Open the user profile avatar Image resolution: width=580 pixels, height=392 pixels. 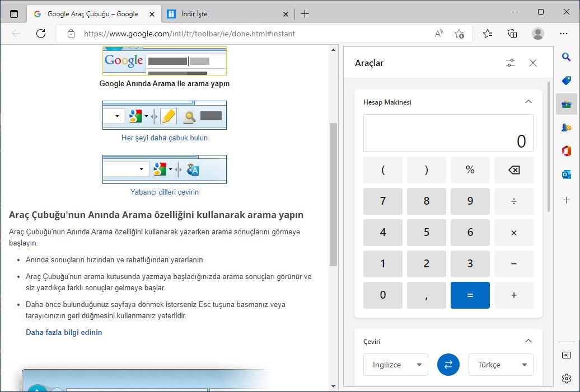[537, 34]
